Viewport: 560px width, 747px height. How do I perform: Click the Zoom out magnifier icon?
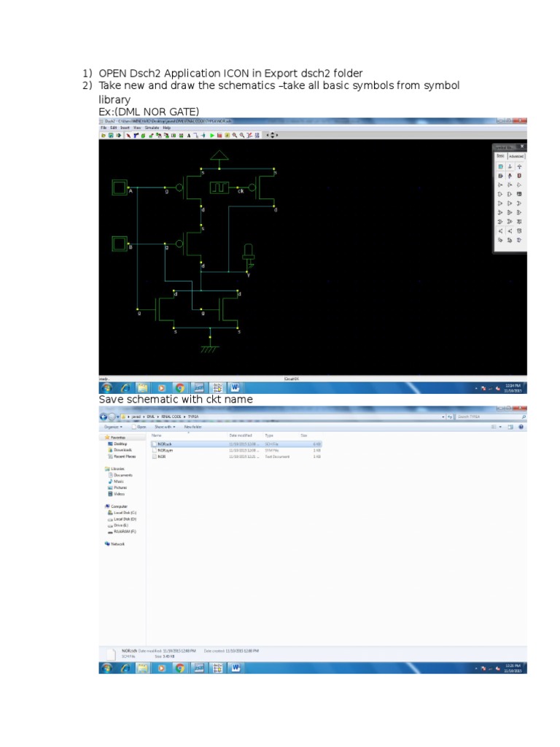(242, 135)
